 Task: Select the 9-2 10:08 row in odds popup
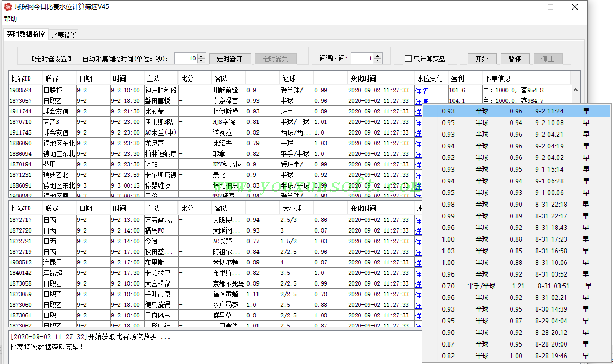517,123
